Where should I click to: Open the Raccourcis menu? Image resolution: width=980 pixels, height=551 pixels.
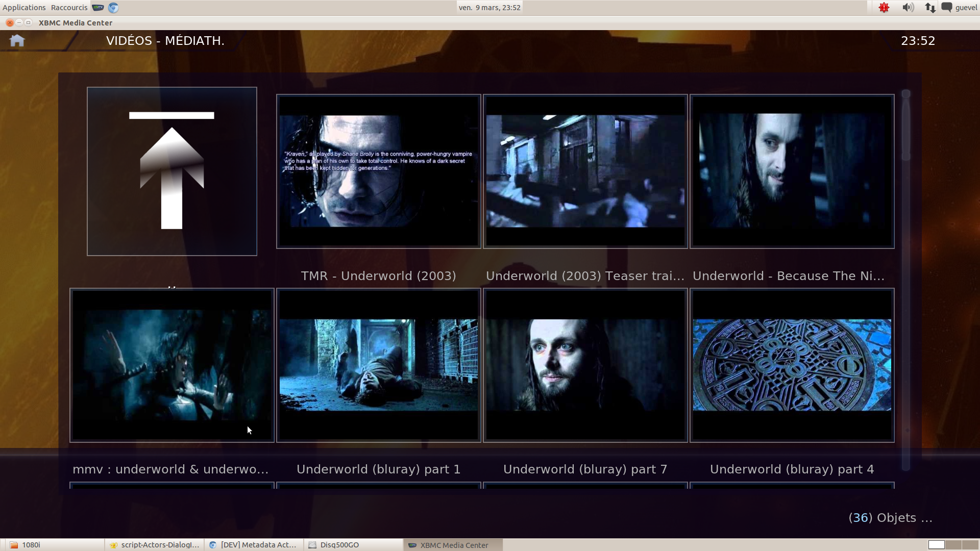click(x=69, y=8)
